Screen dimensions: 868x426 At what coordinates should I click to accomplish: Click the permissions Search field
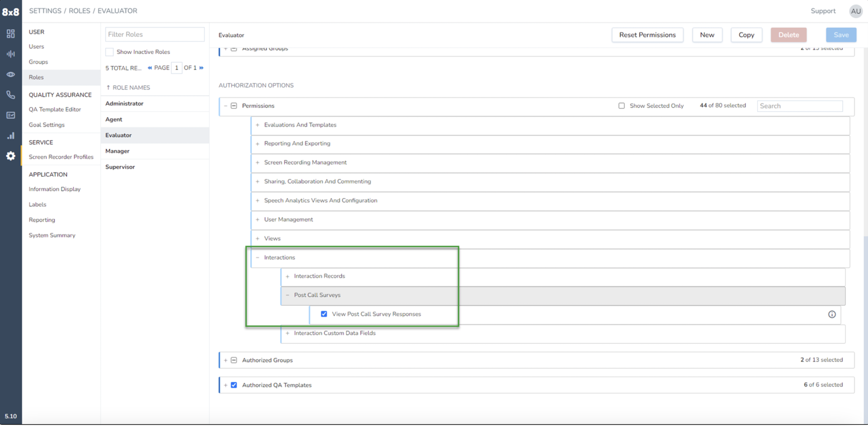click(800, 106)
